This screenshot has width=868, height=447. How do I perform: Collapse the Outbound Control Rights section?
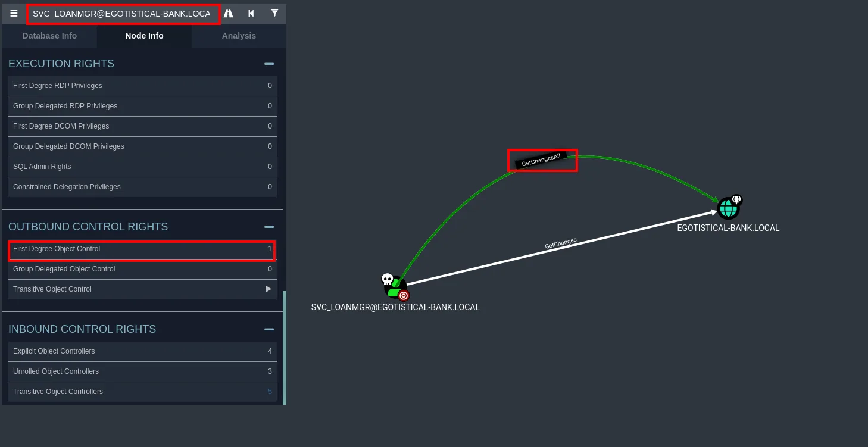[x=269, y=227]
